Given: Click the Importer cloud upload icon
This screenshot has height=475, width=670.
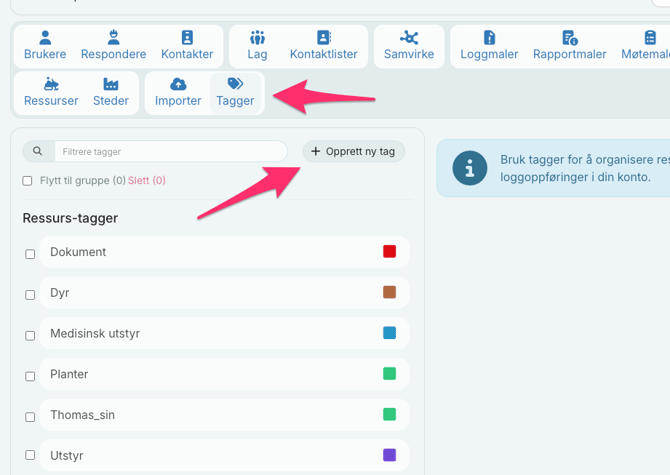Looking at the screenshot, I should 178,85.
